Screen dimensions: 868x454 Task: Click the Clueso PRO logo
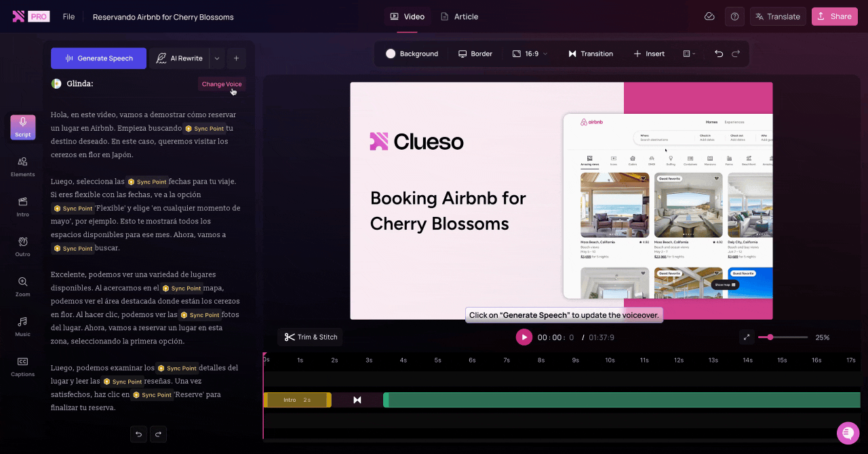tap(31, 16)
